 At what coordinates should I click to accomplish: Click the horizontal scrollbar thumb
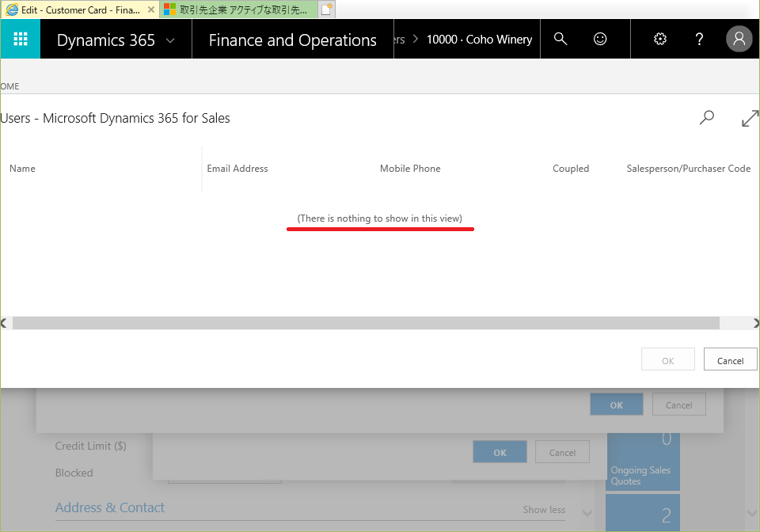[366, 323]
